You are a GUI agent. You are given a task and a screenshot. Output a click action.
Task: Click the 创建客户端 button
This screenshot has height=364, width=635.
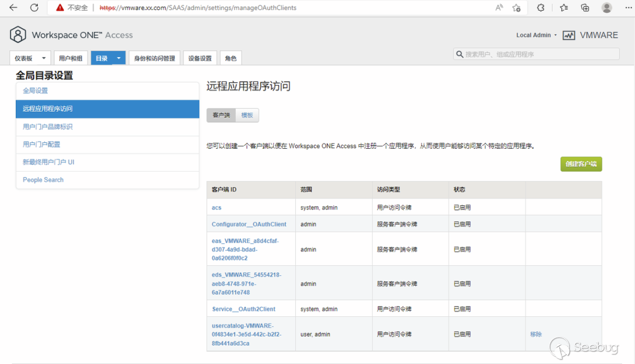click(581, 164)
